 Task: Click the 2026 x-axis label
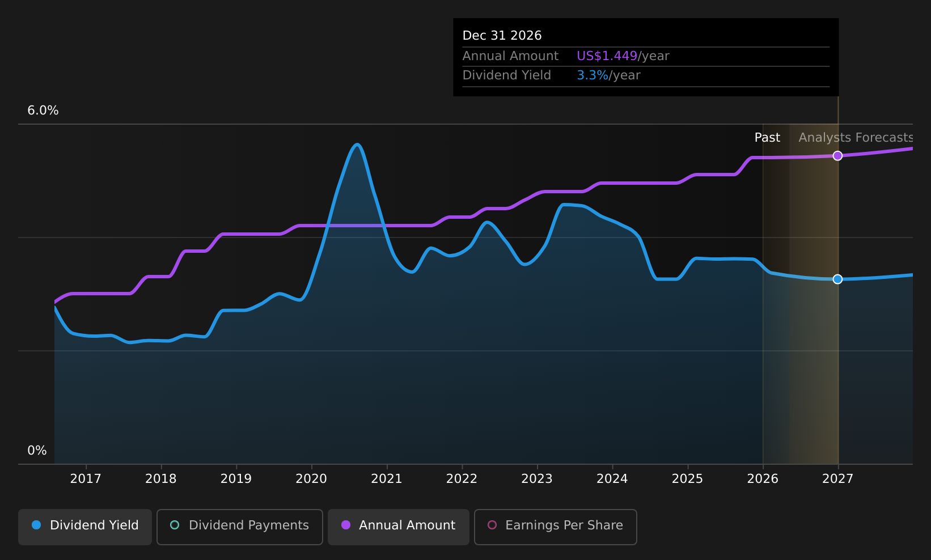tap(763, 479)
